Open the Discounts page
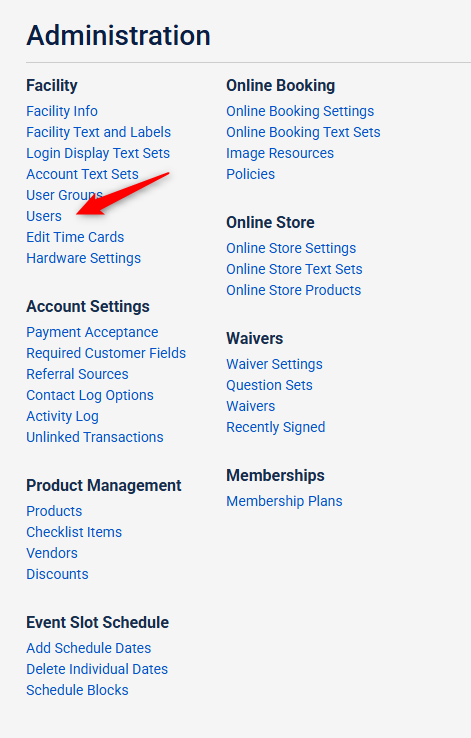The height and width of the screenshot is (738, 471). click(x=57, y=574)
